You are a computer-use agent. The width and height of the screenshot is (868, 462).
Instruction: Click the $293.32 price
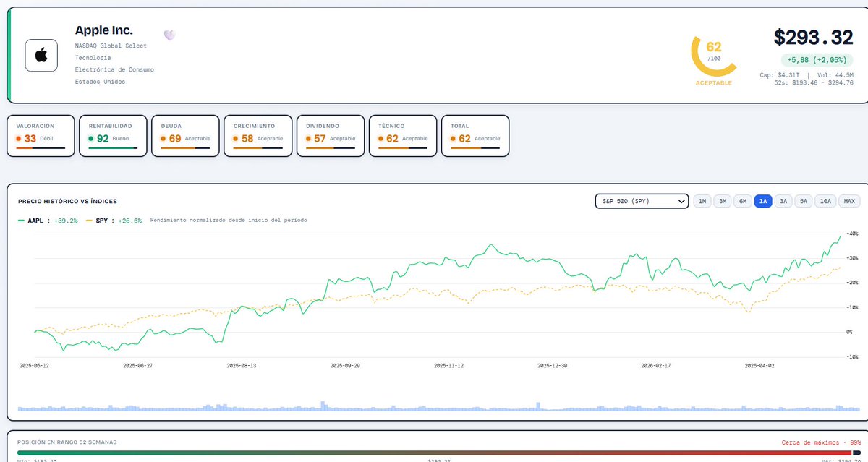coord(813,38)
